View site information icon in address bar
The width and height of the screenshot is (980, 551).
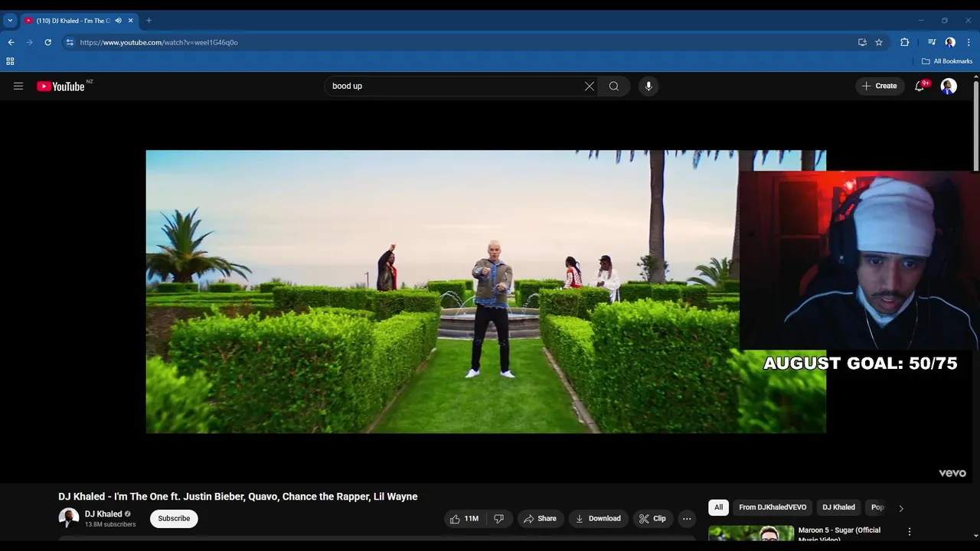tap(70, 42)
